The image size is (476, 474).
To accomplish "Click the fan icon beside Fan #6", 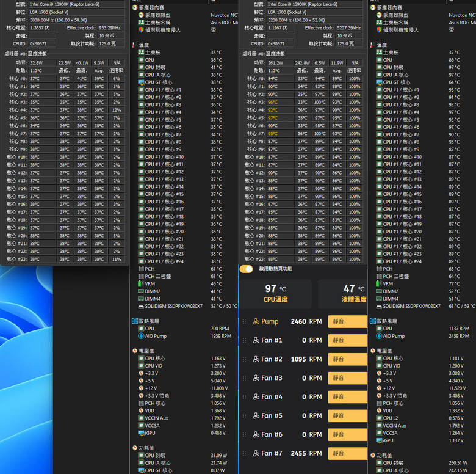I will (256, 434).
